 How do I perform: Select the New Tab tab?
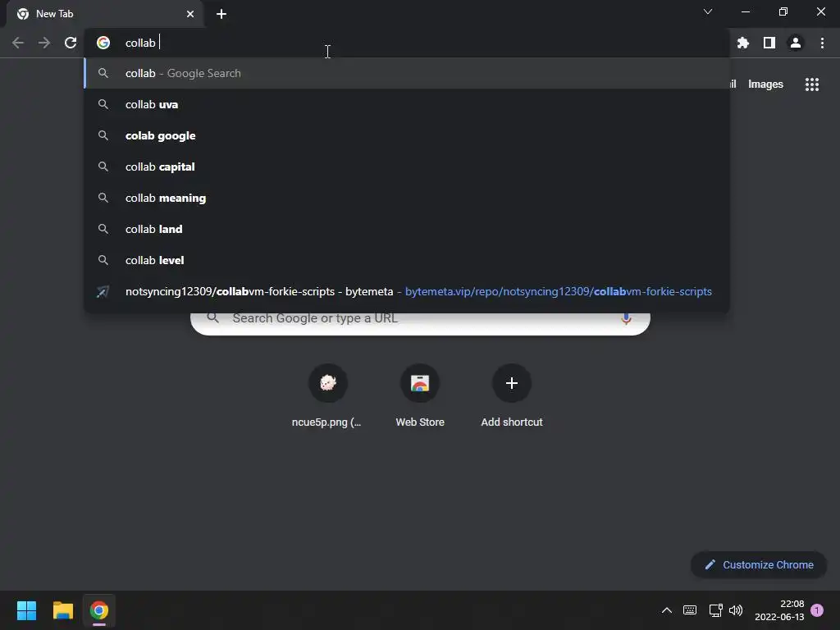(x=105, y=15)
